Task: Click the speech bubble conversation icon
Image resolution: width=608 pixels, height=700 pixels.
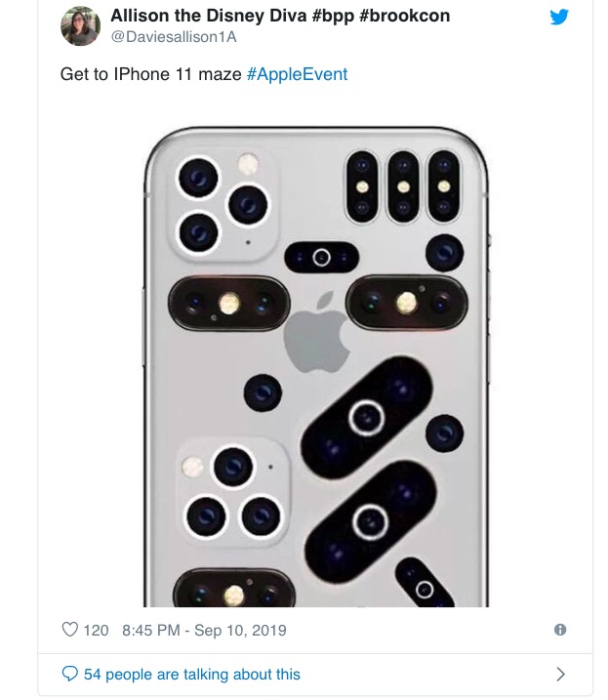Action: [69, 674]
